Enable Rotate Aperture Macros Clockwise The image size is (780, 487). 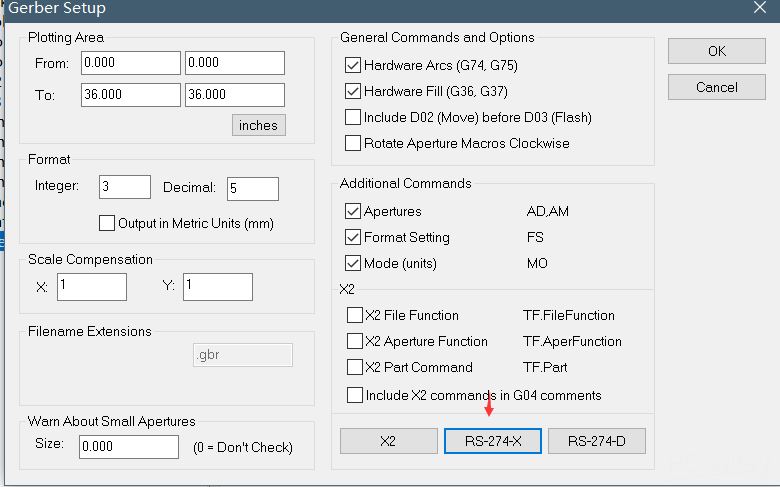[353, 143]
